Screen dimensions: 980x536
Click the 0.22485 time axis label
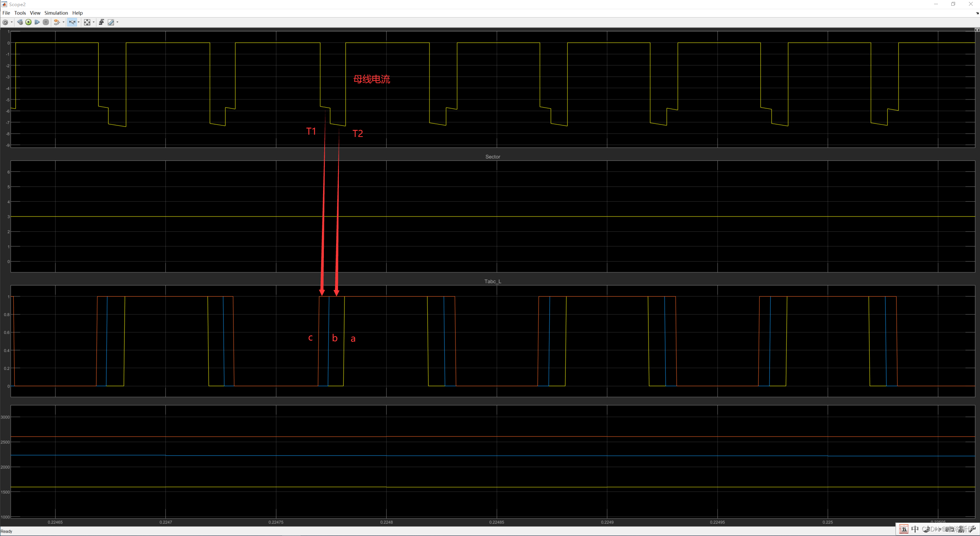(x=497, y=522)
